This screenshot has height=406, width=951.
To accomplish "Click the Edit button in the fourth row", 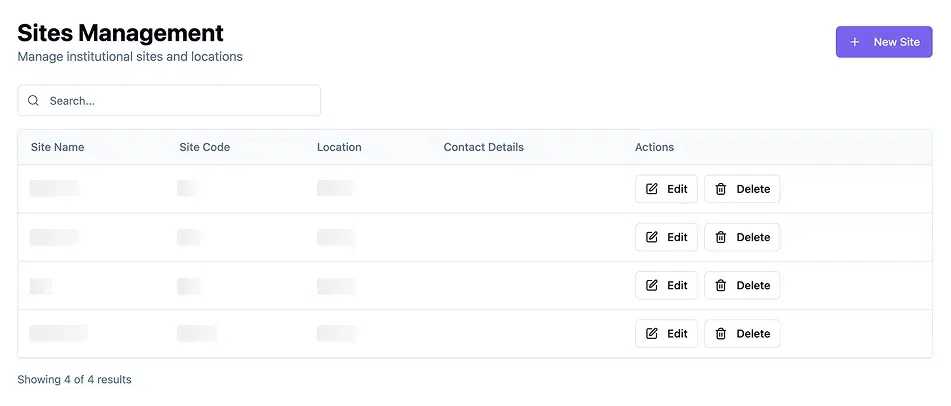I will (666, 334).
